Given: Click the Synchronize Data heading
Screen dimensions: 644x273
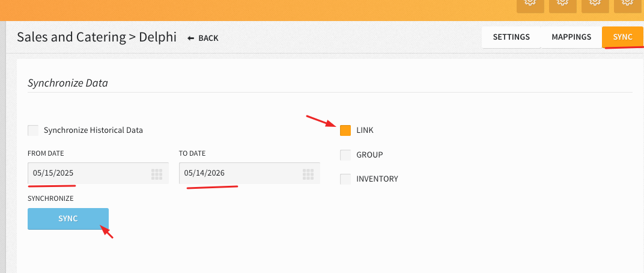Looking at the screenshot, I should (68, 83).
